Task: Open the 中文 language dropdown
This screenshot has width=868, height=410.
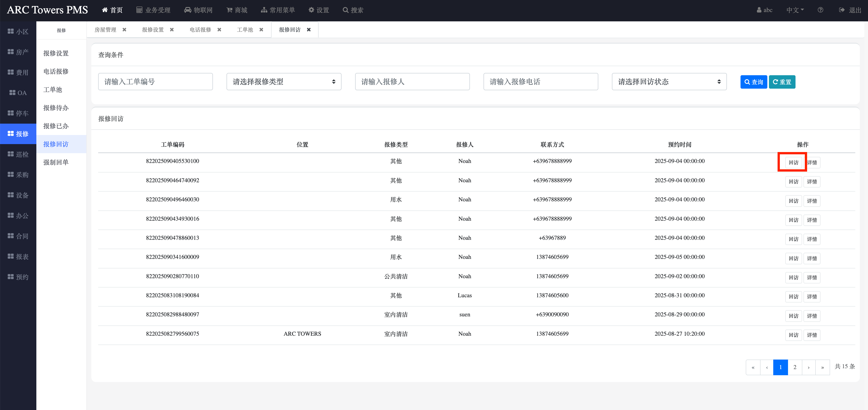Action: tap(795, 10)
